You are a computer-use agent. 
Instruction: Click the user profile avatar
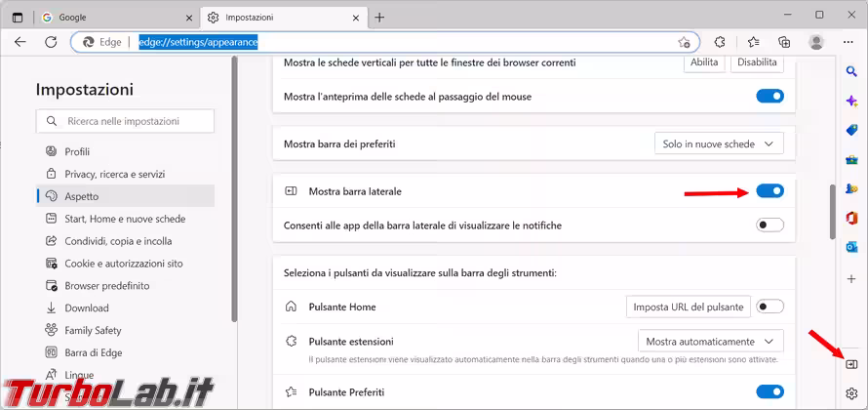click(816, 42)
